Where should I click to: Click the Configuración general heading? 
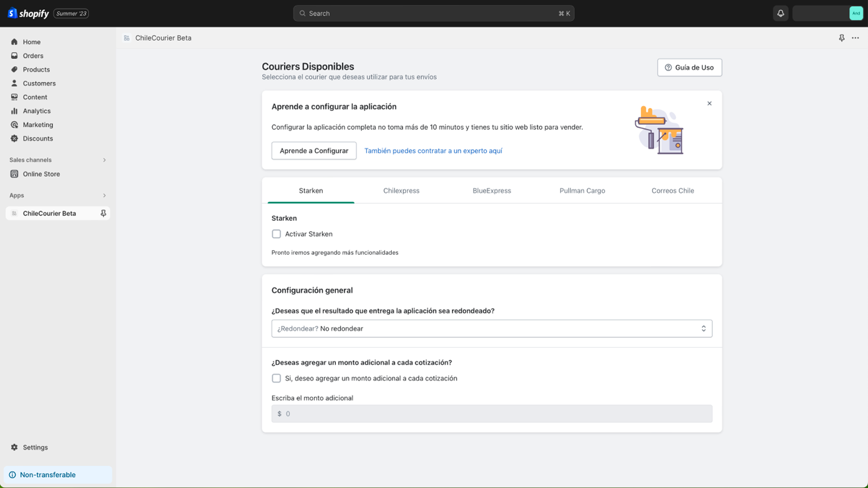312,291
